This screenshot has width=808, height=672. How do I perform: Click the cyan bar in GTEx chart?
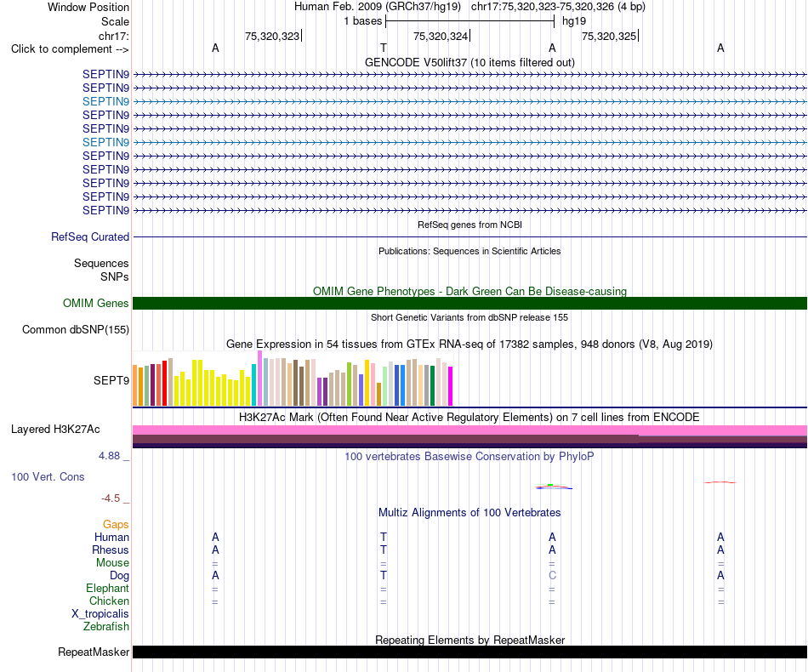254,385
